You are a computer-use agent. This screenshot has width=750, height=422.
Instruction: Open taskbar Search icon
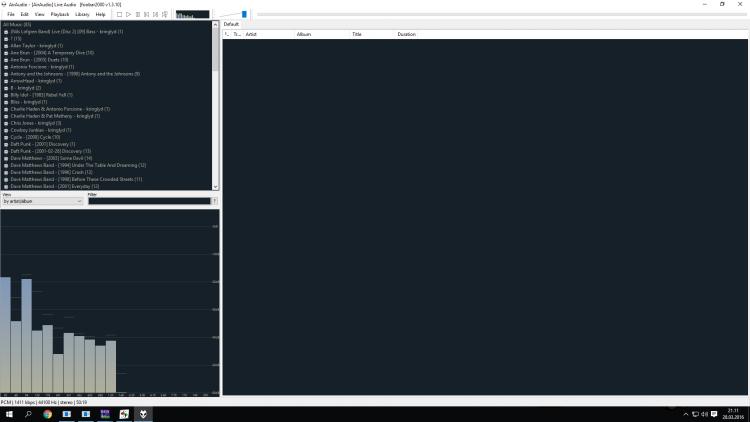tap(28, 414)
